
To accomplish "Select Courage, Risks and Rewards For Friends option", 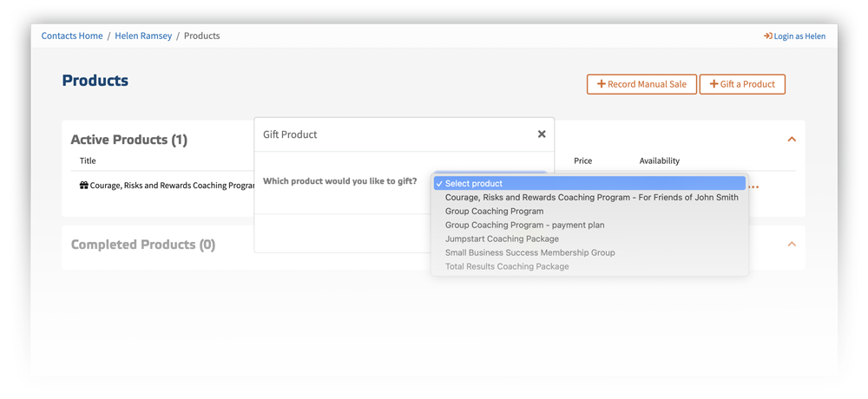I will 589,197.
